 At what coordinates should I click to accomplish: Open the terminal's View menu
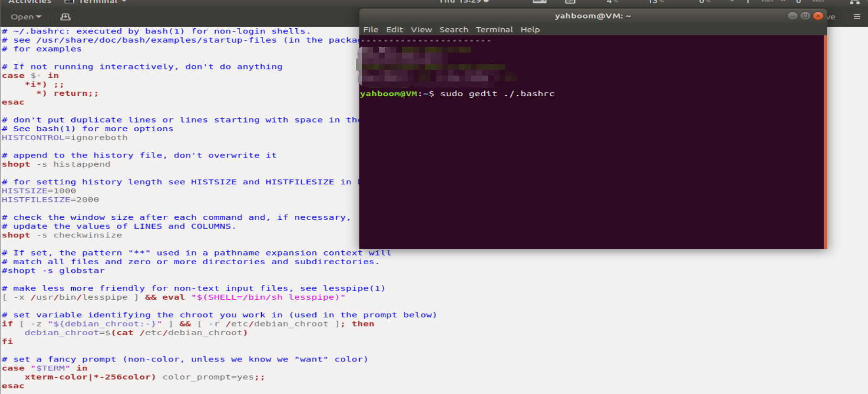click(421, 30)
